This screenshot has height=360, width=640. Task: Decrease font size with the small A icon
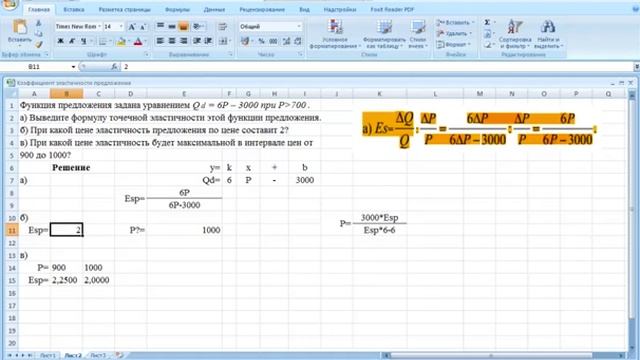142,27
